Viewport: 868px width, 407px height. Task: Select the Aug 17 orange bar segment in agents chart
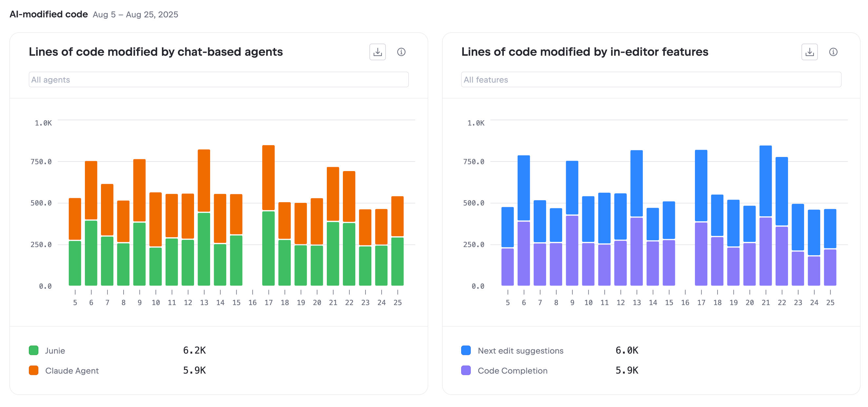coord(268,178)
